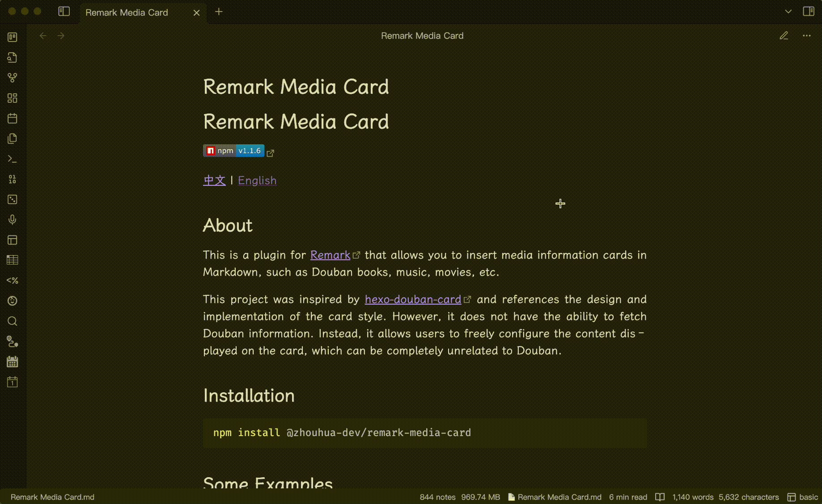822x504 pixels.
Task: Click the 5,632 characters status item
Action: coord(749,497)
